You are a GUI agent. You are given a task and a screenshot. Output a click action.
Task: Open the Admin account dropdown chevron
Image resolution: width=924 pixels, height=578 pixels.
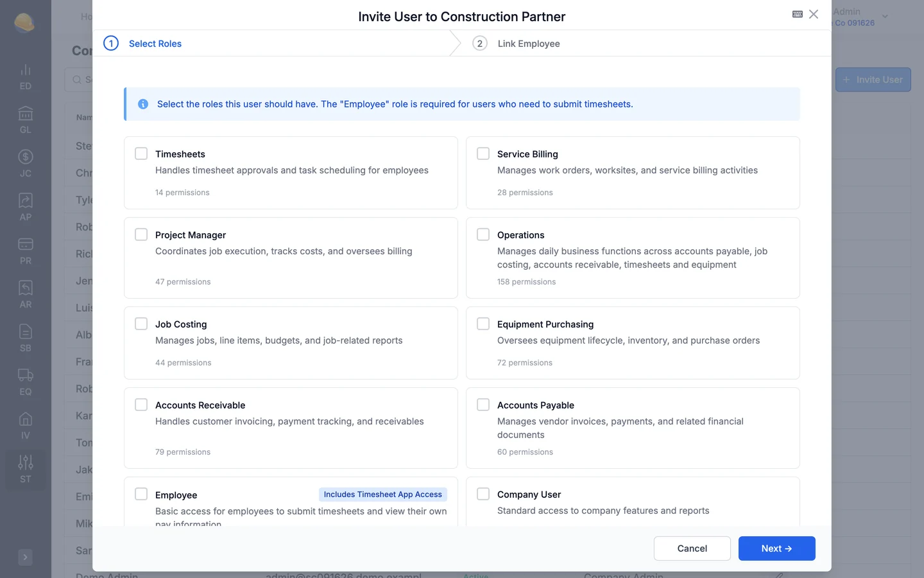(x=885, y=17)
